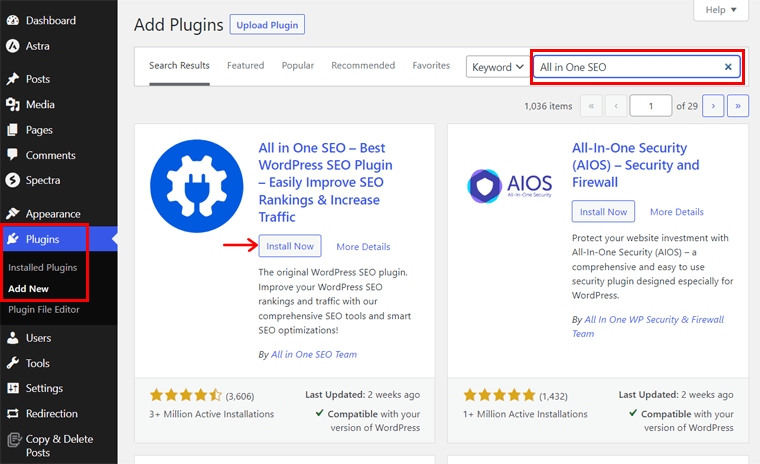Open the Astra logo icon in sidebar
This screenshot has width=760, height=464.
13,46
